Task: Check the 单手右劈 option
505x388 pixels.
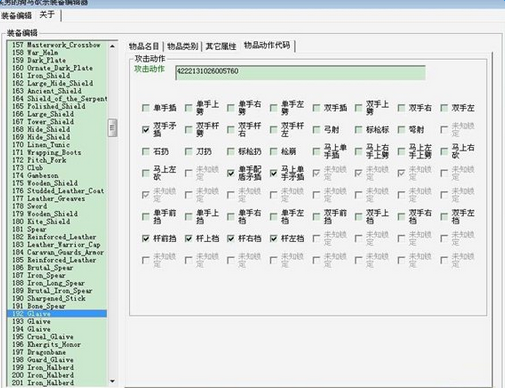Action: (x=231, y=108)
